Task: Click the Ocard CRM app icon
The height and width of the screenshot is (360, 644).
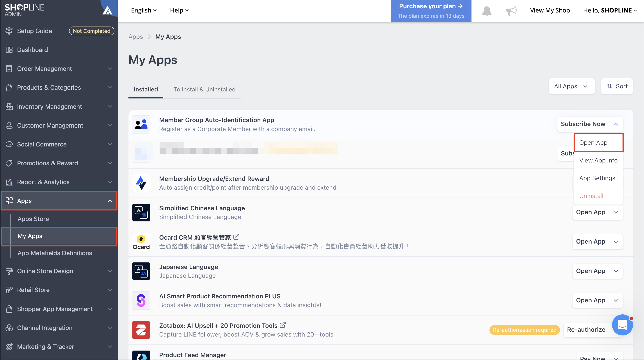Action: click(141, 242)
